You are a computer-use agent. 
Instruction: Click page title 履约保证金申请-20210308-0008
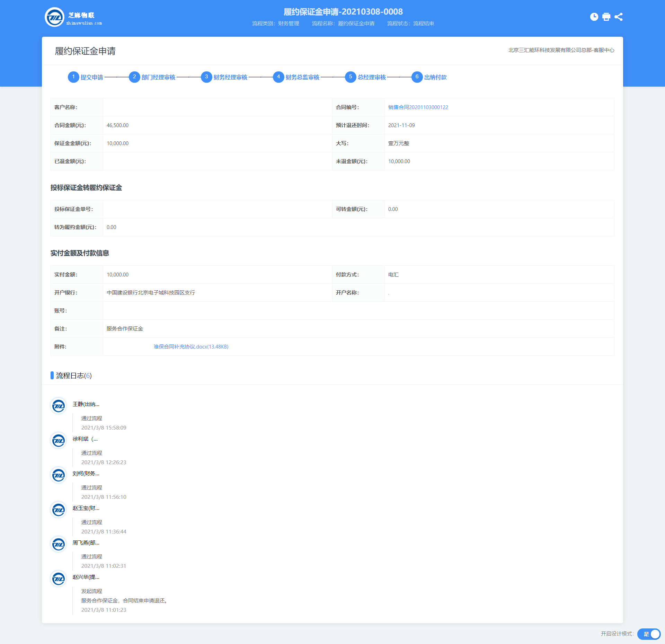(343, 12)
